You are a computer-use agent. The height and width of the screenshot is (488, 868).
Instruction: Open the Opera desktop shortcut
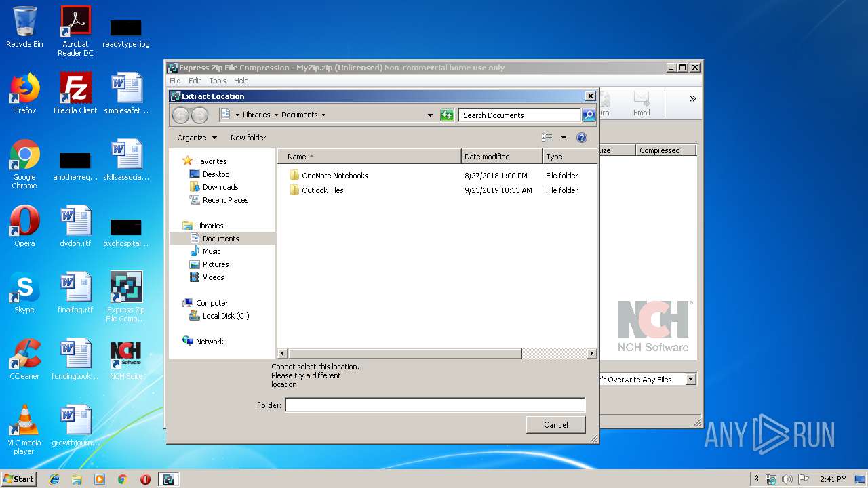(24, 227)
